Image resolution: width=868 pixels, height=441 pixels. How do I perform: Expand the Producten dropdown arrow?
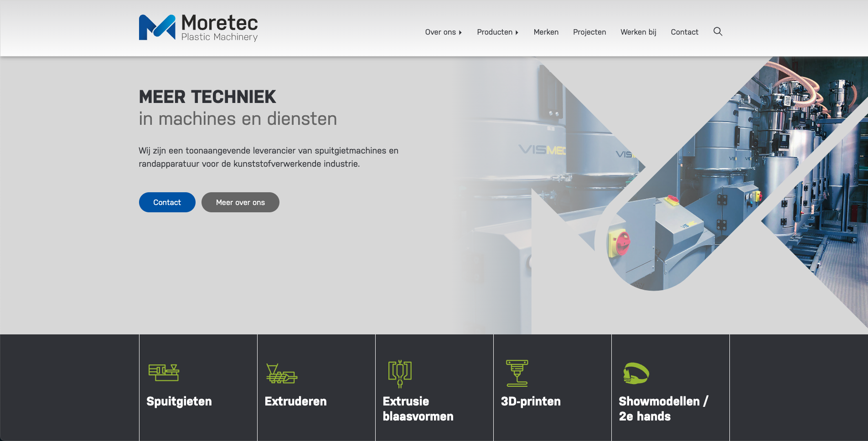(x=517, y=32)
